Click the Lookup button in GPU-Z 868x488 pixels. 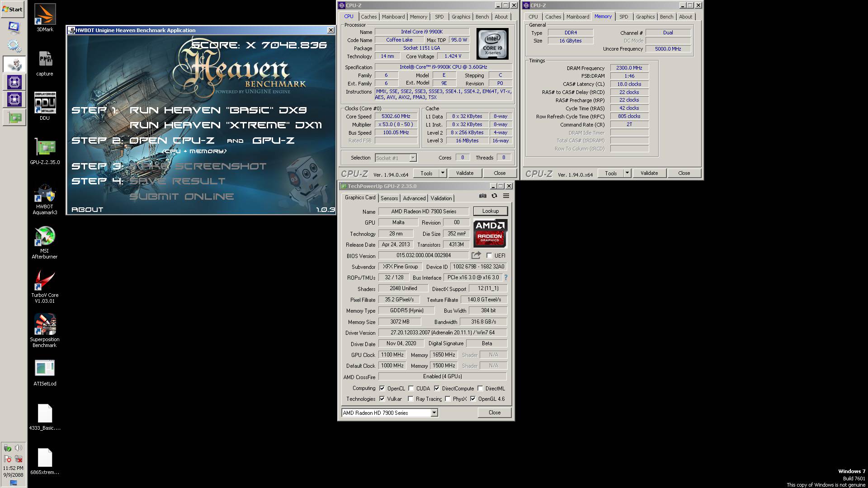click(491, 211)
